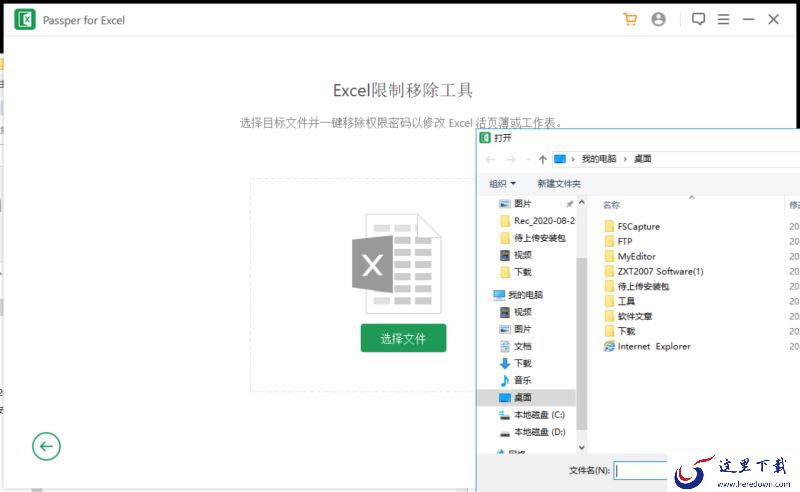800x492 pixels.
Task: Open the 组织 dropdown menu
Action: [503, 184]
